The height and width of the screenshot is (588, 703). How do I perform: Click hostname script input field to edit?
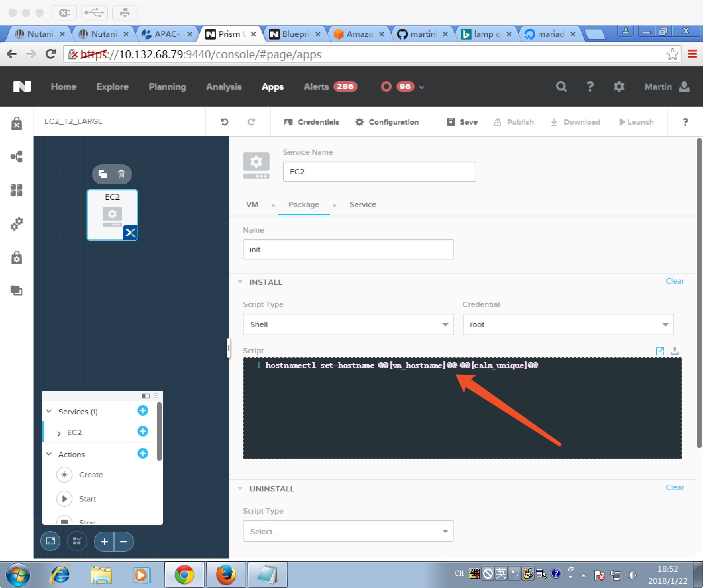[462, 407]
